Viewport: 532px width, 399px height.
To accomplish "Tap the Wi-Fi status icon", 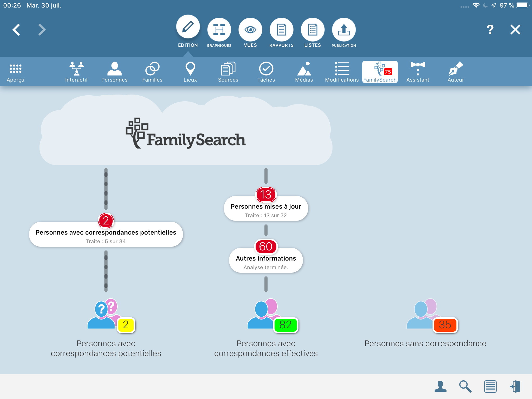I will pos(476,5).
